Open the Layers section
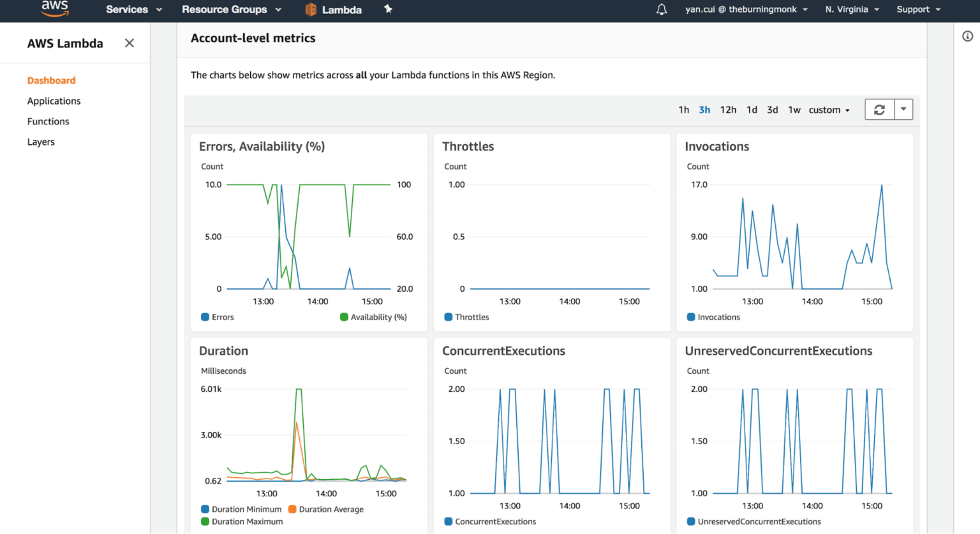Image resolution: width=980 pixels, height=534 pixels. (41, 142)
